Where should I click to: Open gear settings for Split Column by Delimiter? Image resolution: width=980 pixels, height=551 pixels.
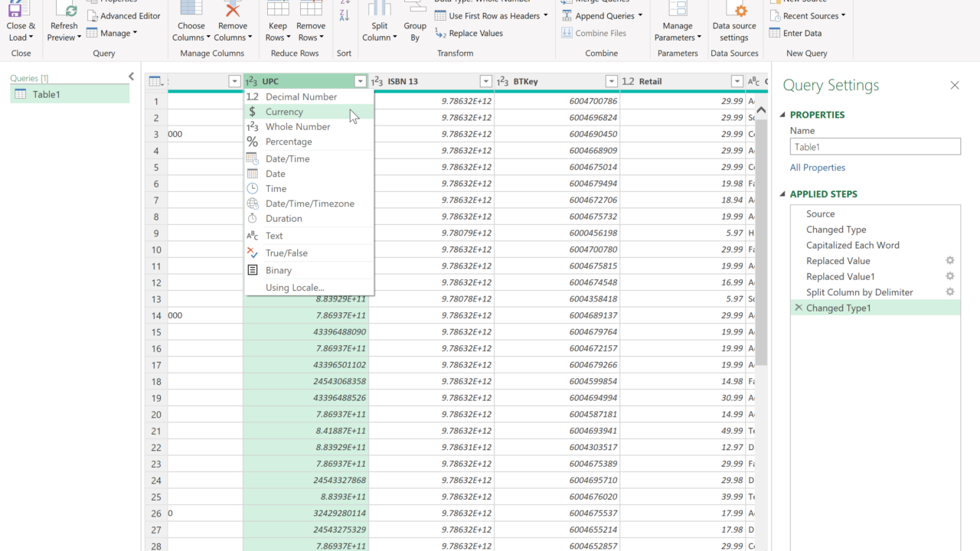tap(950, 292)
